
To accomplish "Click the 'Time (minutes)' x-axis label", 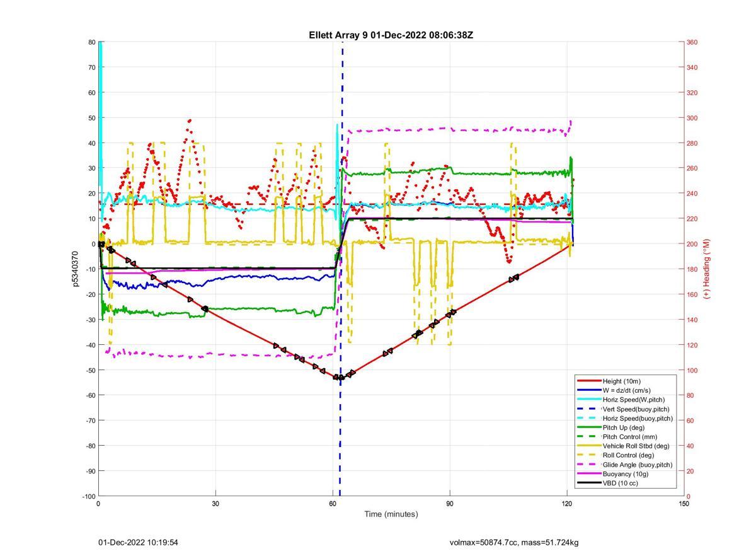I will tap(391, 514).
